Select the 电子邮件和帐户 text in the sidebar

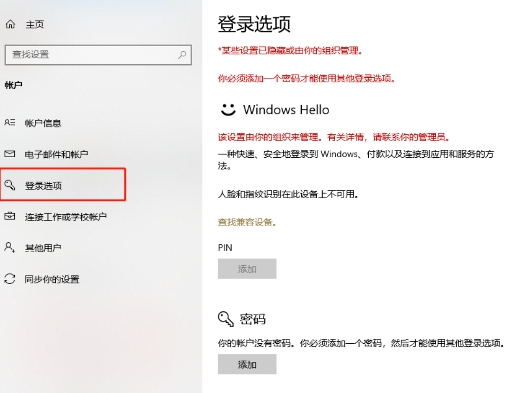56,154
